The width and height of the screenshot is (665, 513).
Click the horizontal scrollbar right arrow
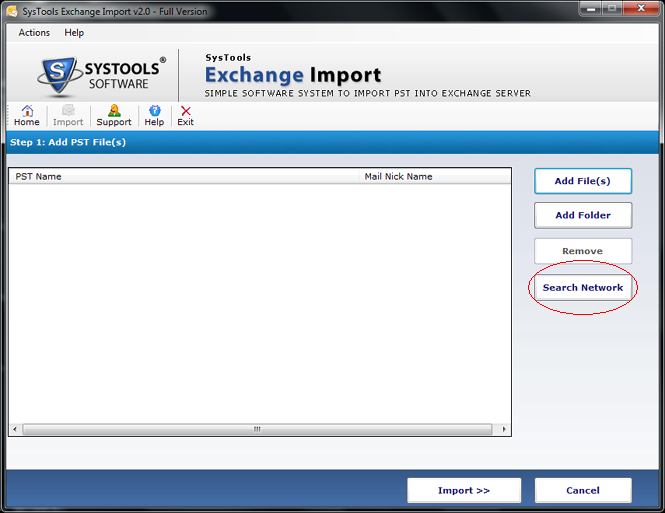tap(504, 429)
